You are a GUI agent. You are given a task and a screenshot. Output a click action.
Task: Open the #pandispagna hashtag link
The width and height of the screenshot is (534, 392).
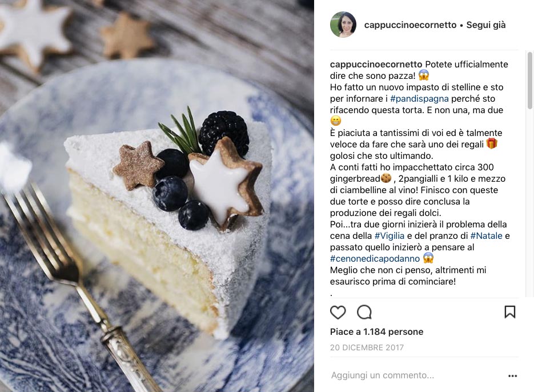tap(419, 99)
